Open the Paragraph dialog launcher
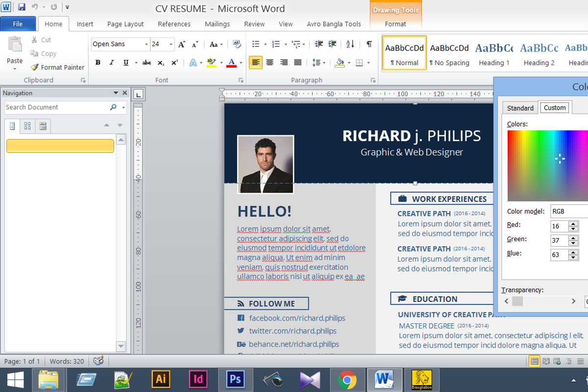The image size is (588, 392). pyautogui.click(x=373, y=80)
